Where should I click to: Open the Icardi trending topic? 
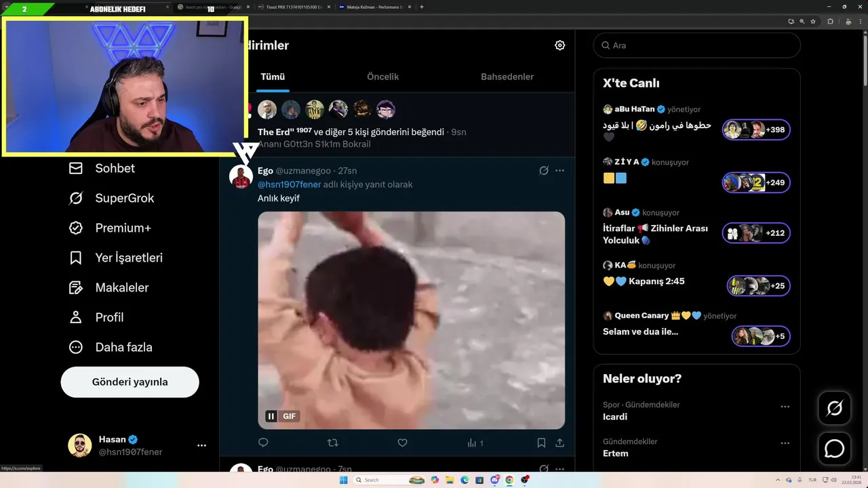615,416
